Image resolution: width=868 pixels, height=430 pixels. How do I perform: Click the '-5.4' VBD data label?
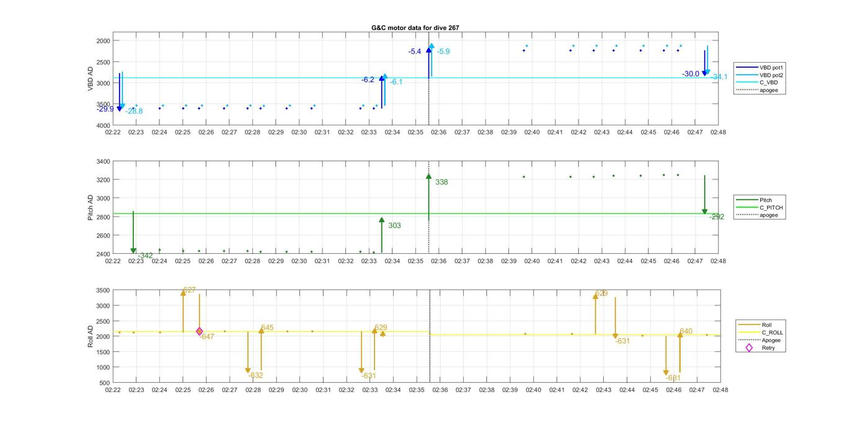[415, 52]
